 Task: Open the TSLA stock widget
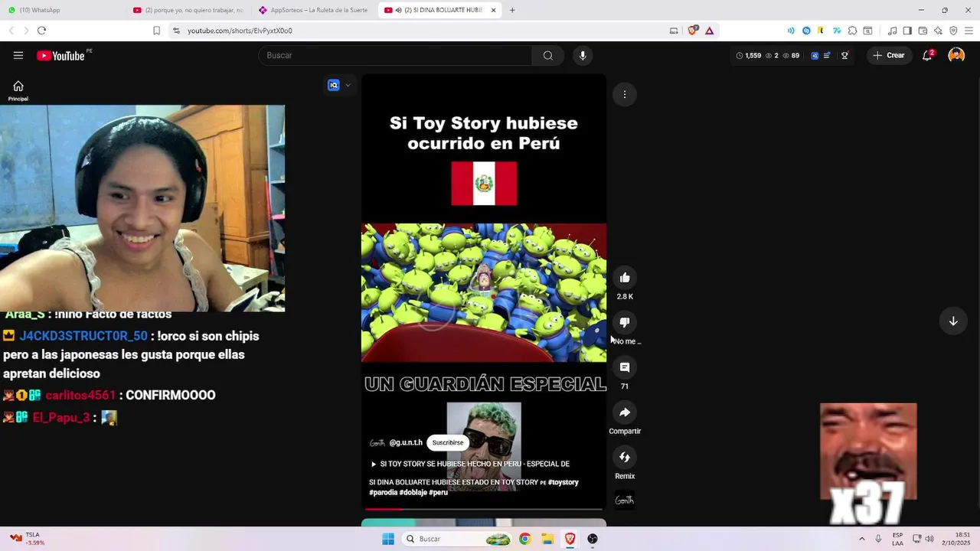[x=28, y=539]
